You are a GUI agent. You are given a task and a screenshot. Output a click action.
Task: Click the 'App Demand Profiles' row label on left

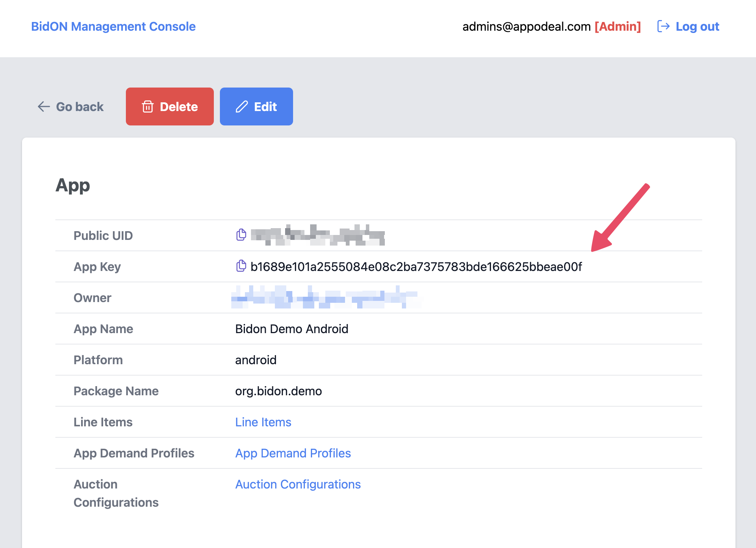(x=134, y=453)
